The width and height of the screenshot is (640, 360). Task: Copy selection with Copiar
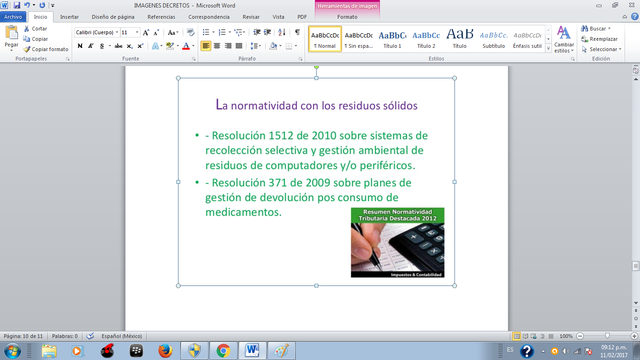pos(36,39)
